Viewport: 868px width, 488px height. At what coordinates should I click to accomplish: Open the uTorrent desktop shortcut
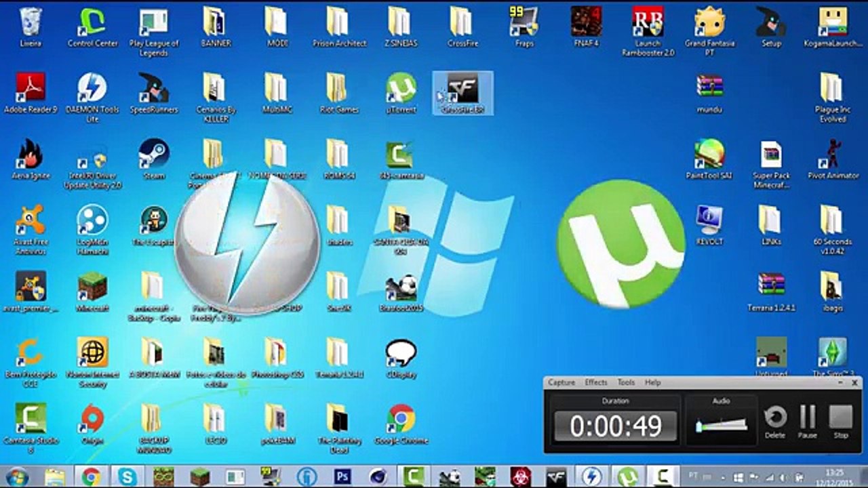pyautogui.click(x=401, y=93)
